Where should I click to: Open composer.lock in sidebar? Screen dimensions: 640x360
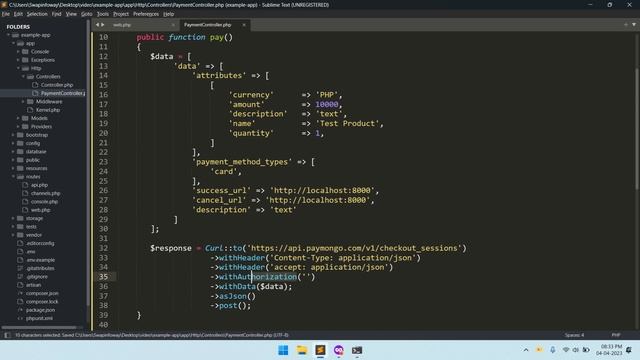point(42,302)
